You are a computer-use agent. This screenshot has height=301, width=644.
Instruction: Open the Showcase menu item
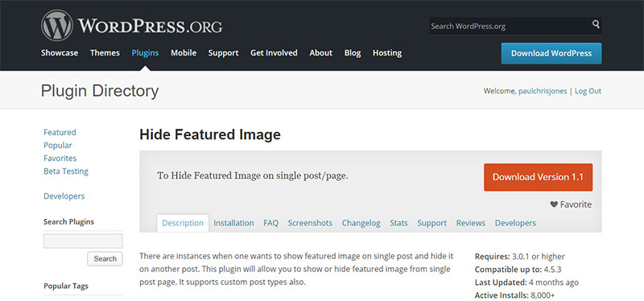tap(60, 53)
